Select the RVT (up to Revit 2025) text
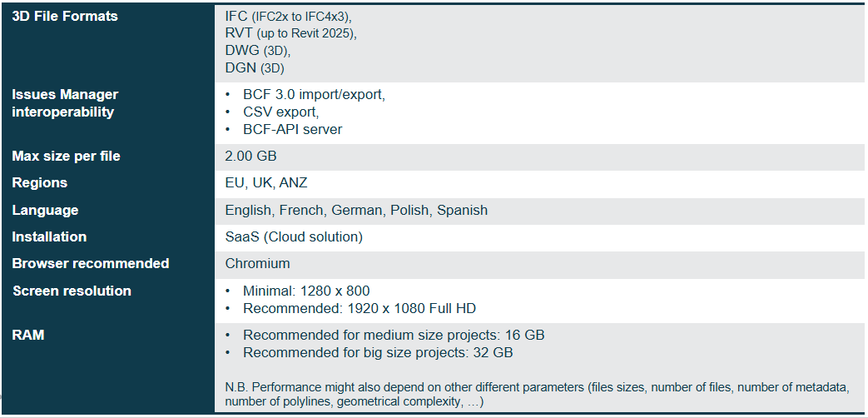868x418 pixels. coord(290,33)
